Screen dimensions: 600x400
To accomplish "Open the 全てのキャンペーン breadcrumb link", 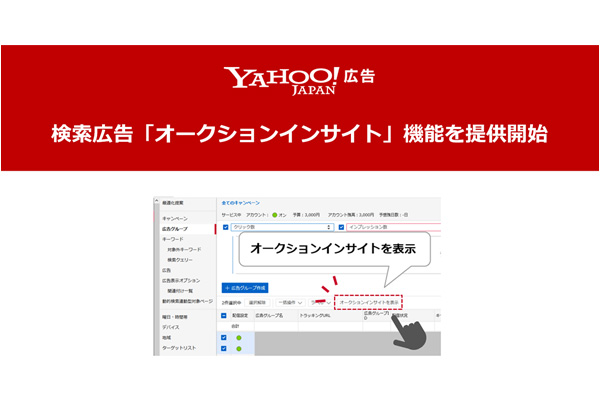I will (240, 202).
